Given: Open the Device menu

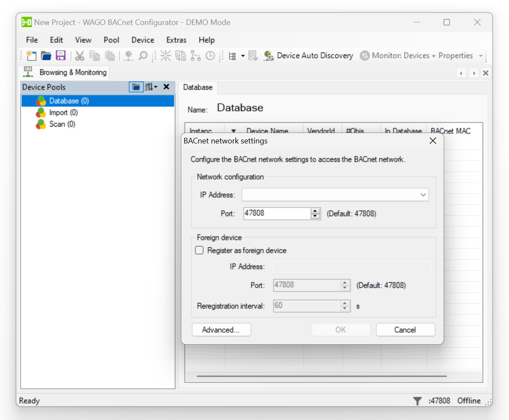Looking at the screenshot, I should click(x=143, y=40).
